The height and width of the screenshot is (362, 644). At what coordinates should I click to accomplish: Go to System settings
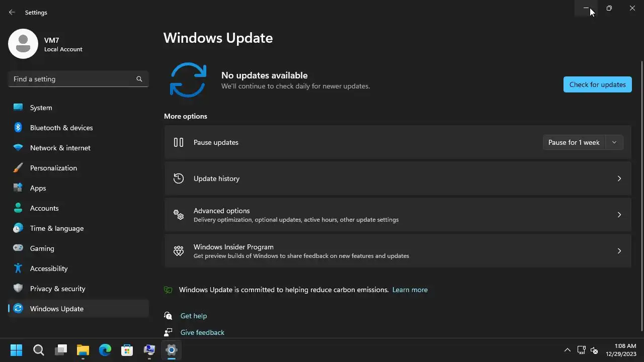(x=78, y=108)
